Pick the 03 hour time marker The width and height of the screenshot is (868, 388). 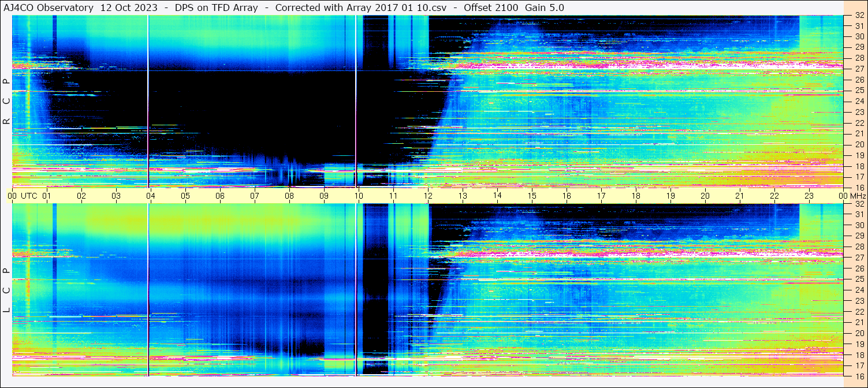click(116, 196)
